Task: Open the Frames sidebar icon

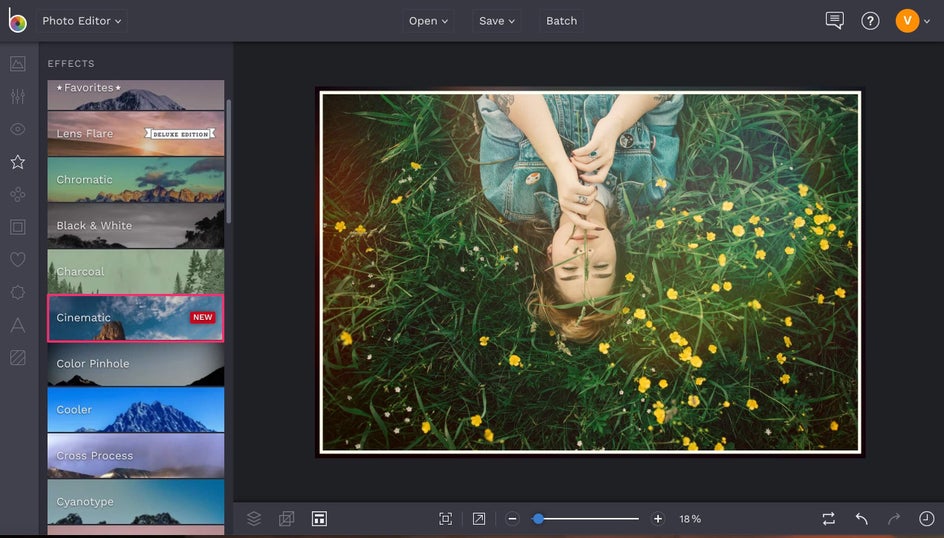Action: pos(17,227)
